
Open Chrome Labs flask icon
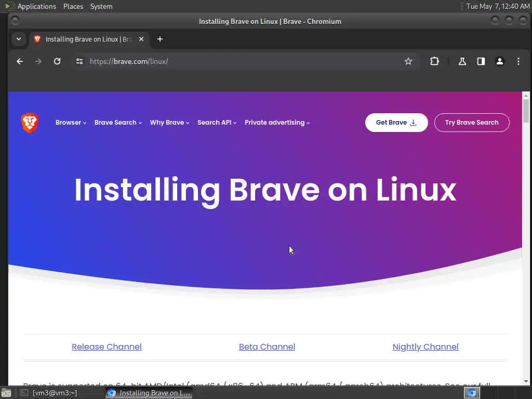[x=462, y=61]
